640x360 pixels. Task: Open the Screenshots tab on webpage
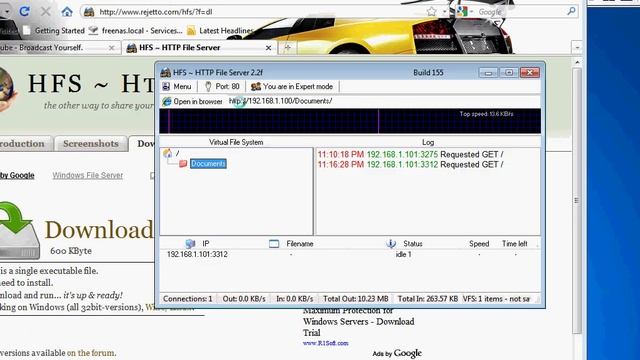pos(91,144)
